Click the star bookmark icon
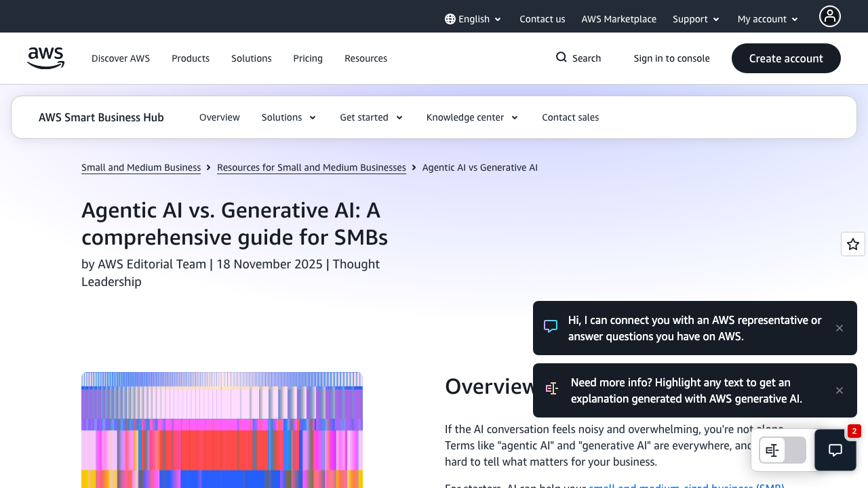 point(853,244)
